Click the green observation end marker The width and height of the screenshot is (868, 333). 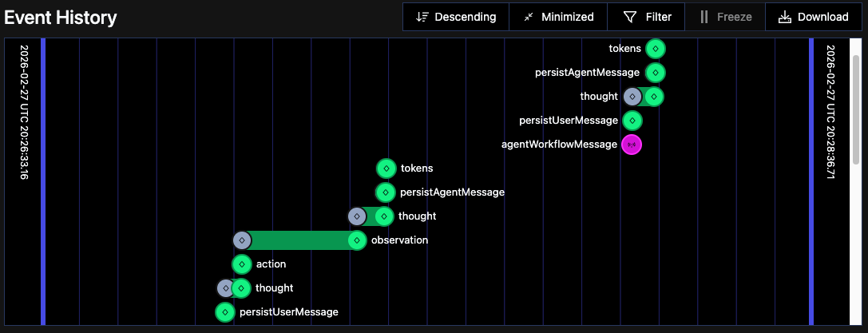tap(357, 240)
